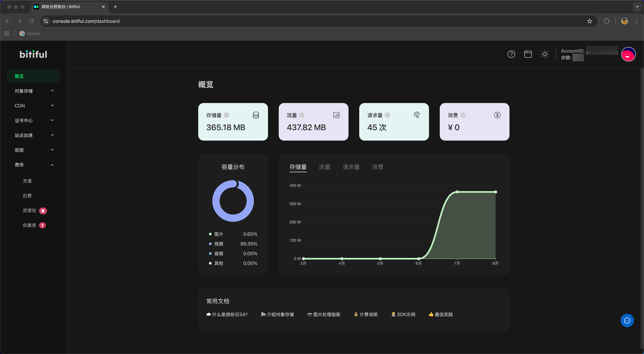Open 充值 under 费用

(27, 181)
